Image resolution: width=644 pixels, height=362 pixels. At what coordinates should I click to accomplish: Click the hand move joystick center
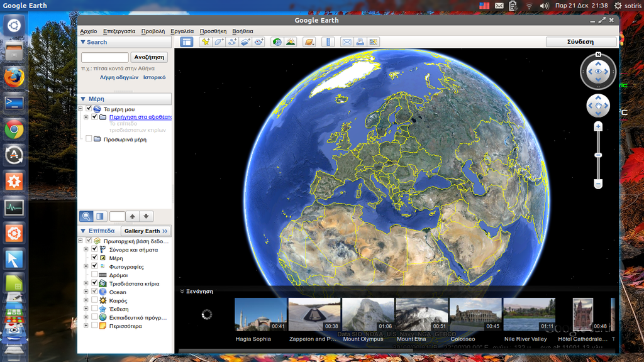coord(598,106)
